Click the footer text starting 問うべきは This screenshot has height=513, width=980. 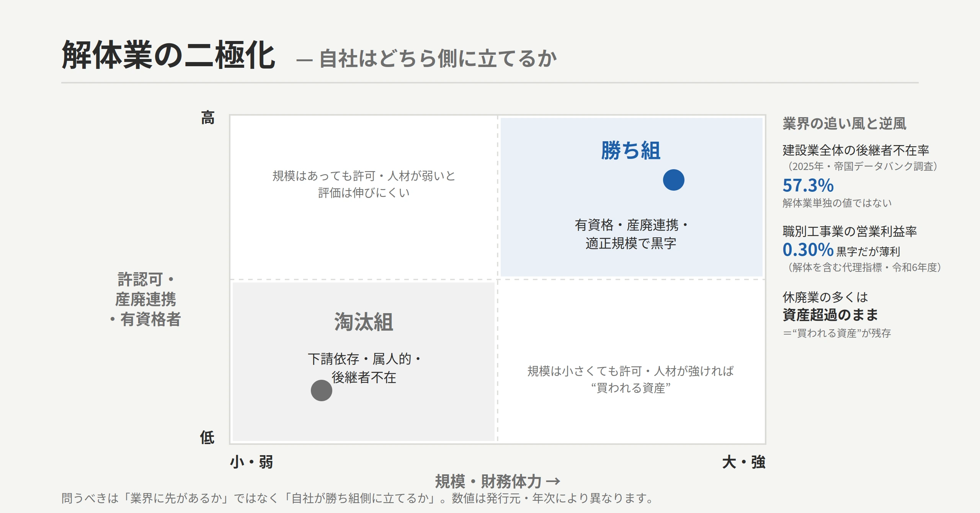click(358, 498)
